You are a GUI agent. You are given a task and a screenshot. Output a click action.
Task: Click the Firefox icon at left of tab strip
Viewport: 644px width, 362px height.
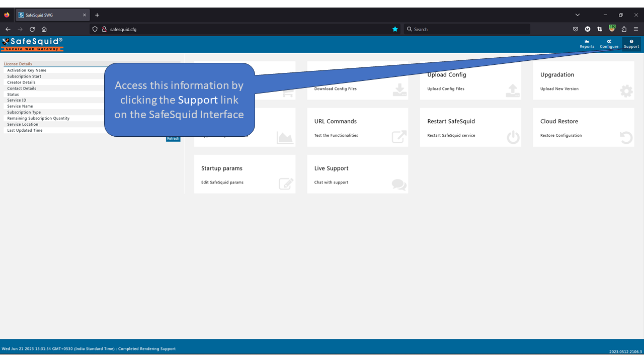[7, 15]
